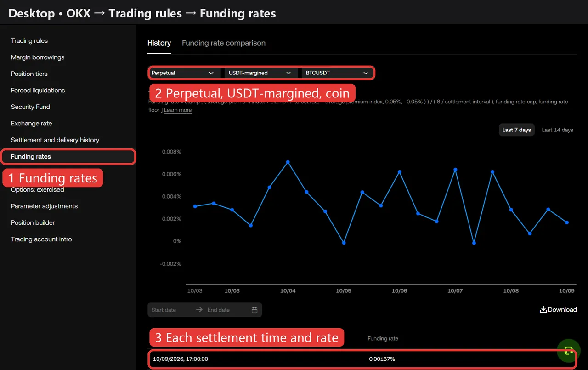Set the Start date field

pyautogui.click(x=164, y=310)
